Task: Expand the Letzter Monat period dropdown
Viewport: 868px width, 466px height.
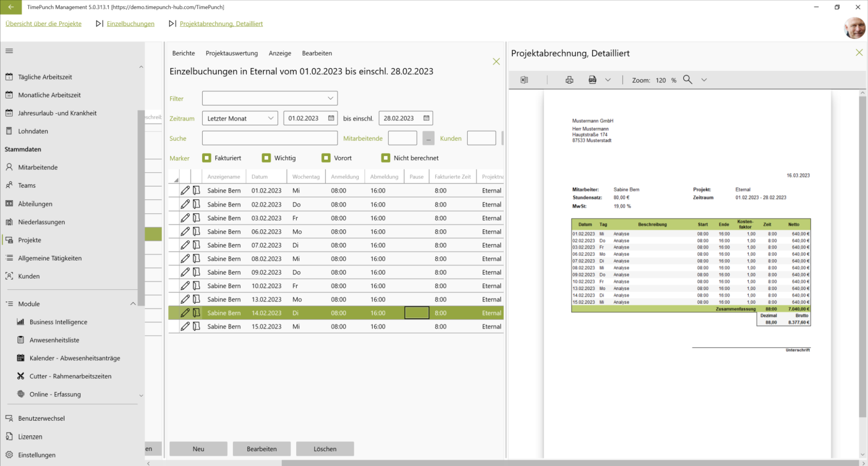Action: pyautogui.click(x=240, y=118)
